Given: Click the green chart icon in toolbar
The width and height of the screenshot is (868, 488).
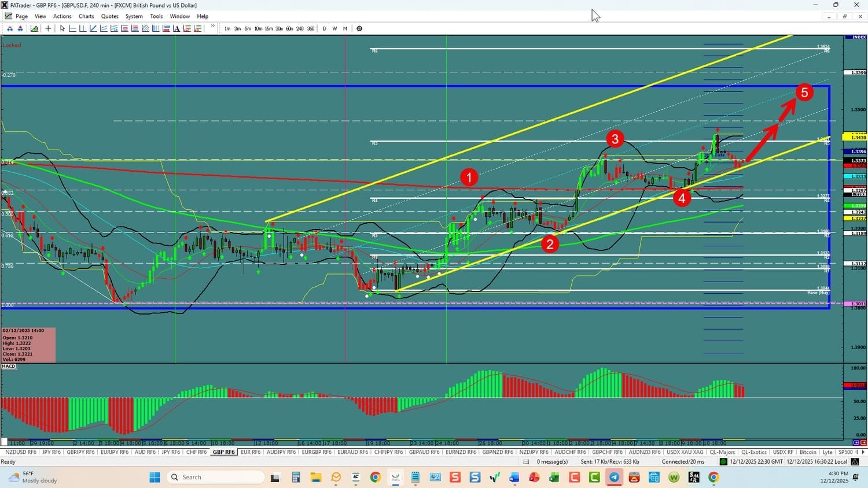Looking at the screenshot, I should (x=35, y=28).
